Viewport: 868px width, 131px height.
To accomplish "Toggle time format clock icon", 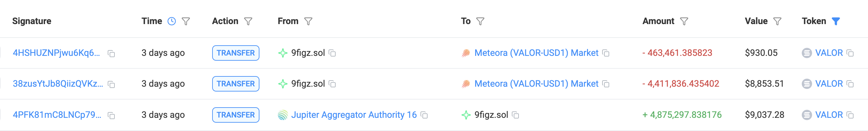I will click(x=172, y=21).
